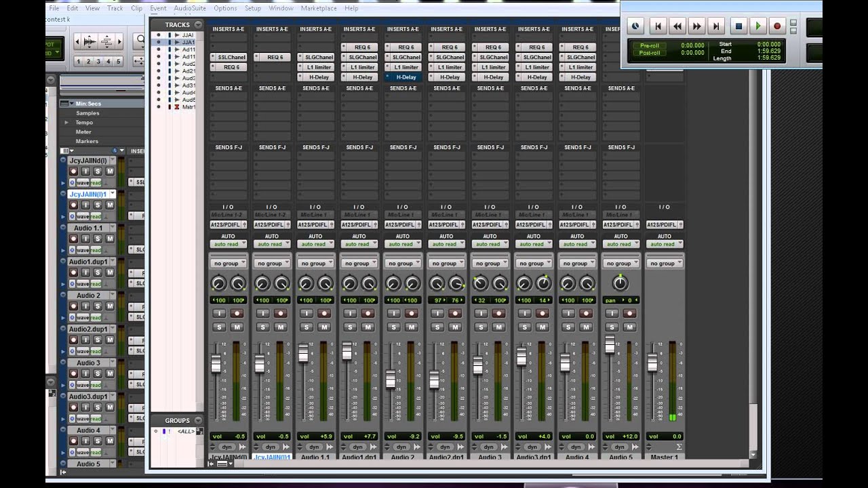Solo the Audio 2 mixer channel
Viewport: 868px width, 488px height.
click(393, 327)
